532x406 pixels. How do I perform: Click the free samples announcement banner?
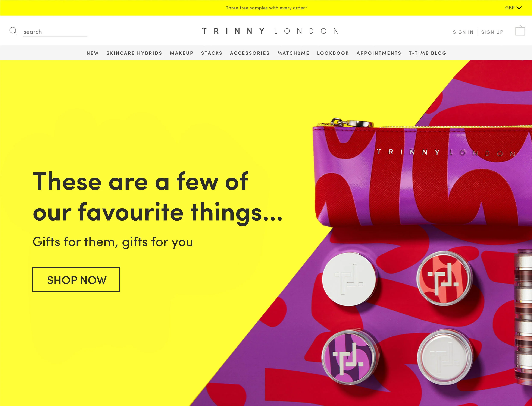(x=266, y=8)
